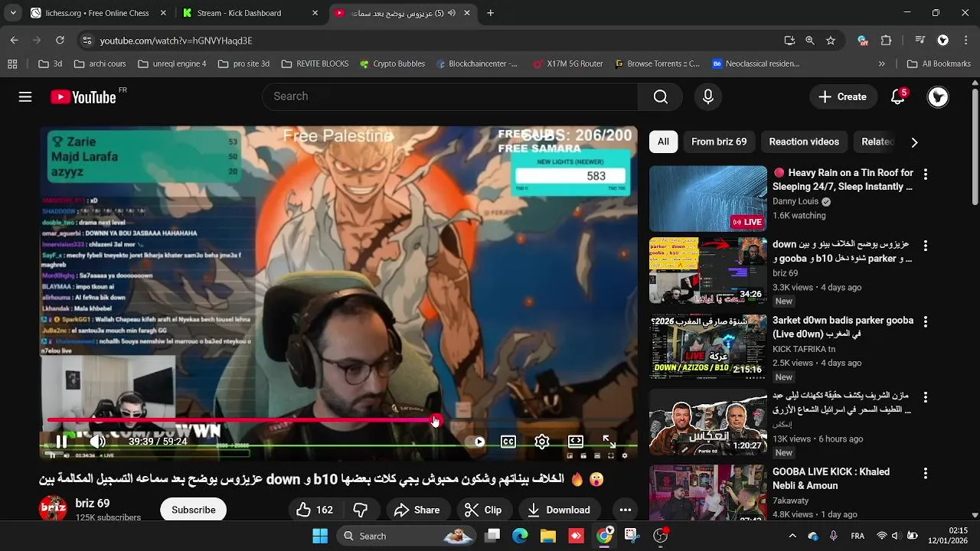The height and width of the screenshot is (551, 980).
Task: Open Microsoft Edge from taskbar
Action: [520, 536]
